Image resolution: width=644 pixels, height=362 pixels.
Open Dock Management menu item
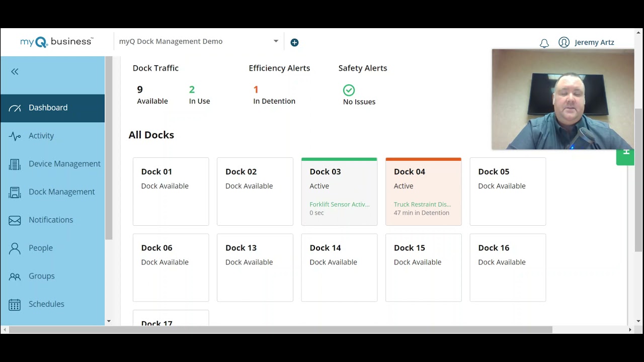coord(61,192)
